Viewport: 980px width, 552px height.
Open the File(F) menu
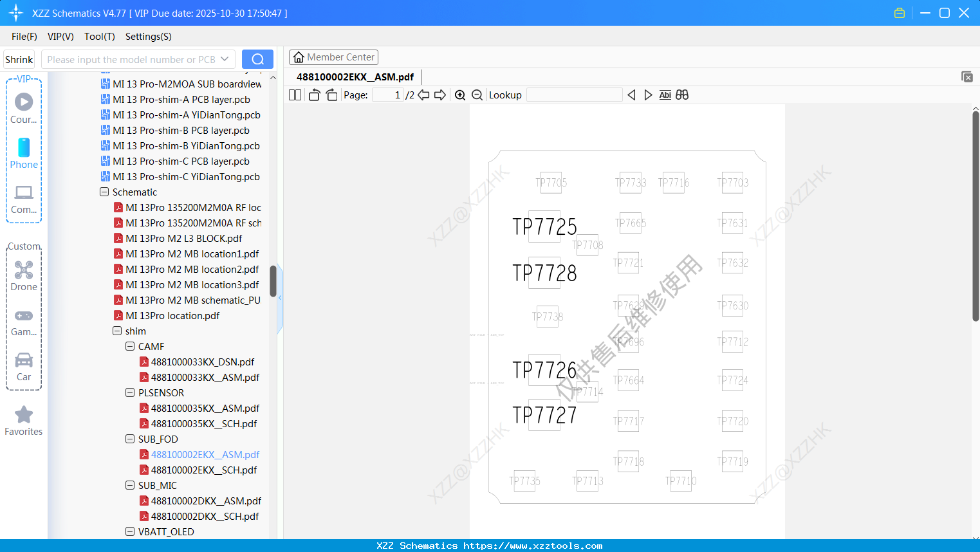24,37
